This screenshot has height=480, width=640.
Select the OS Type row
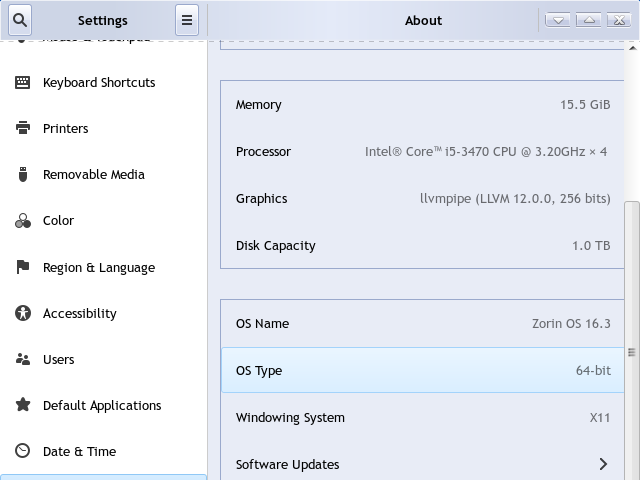[x=423, y=371]
